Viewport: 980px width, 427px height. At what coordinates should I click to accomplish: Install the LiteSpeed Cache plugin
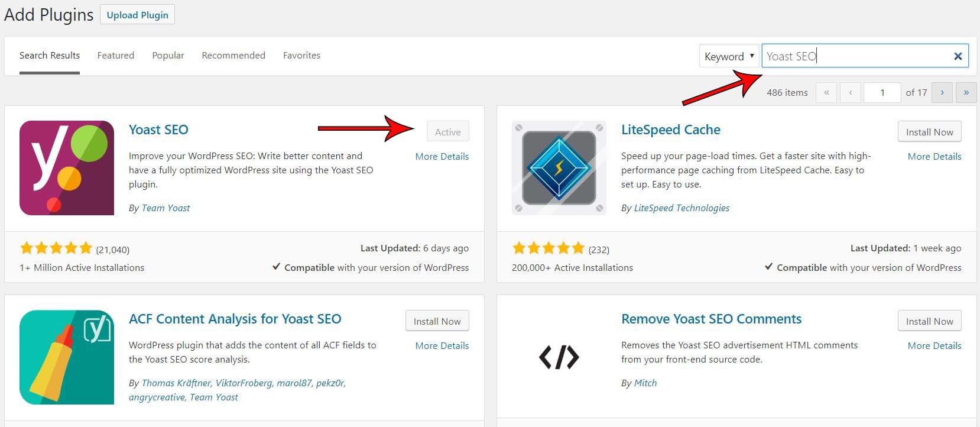click(930, 132)
